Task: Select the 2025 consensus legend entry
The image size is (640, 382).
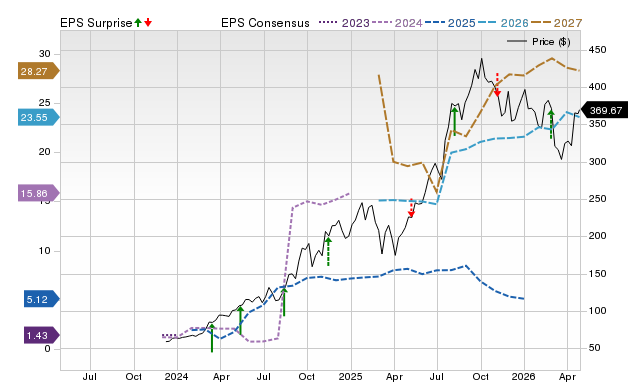Action: (x=450, y=23)
